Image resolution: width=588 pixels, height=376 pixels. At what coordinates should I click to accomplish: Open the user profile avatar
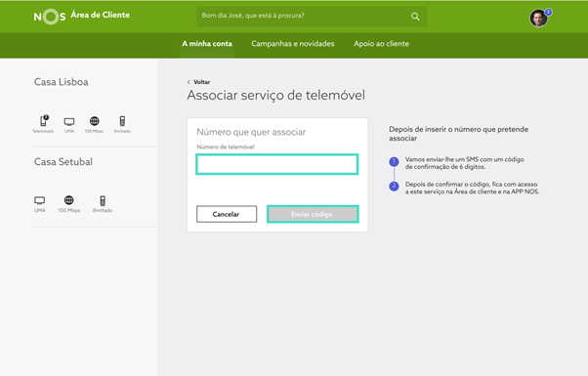[x=538, y=19]
